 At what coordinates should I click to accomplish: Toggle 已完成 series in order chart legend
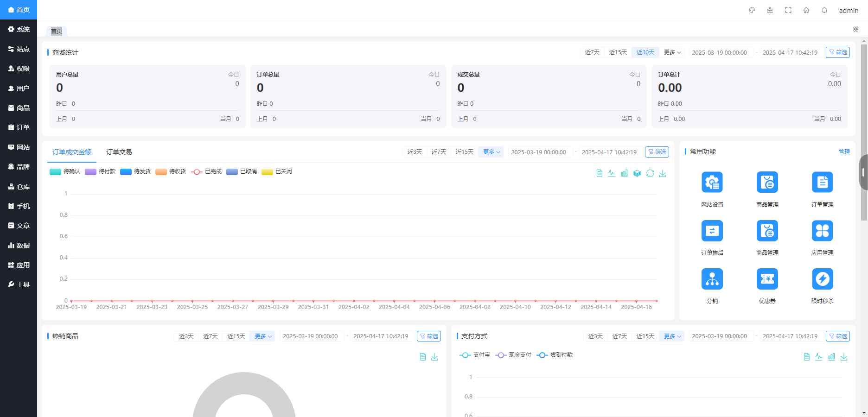click(x=206, y=171)
